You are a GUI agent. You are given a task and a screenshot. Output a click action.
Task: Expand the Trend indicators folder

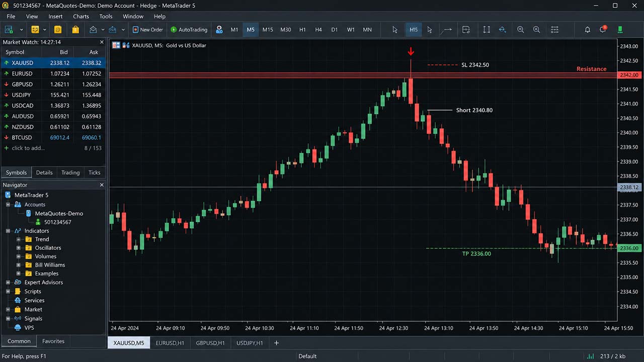[x=19, y=239]
